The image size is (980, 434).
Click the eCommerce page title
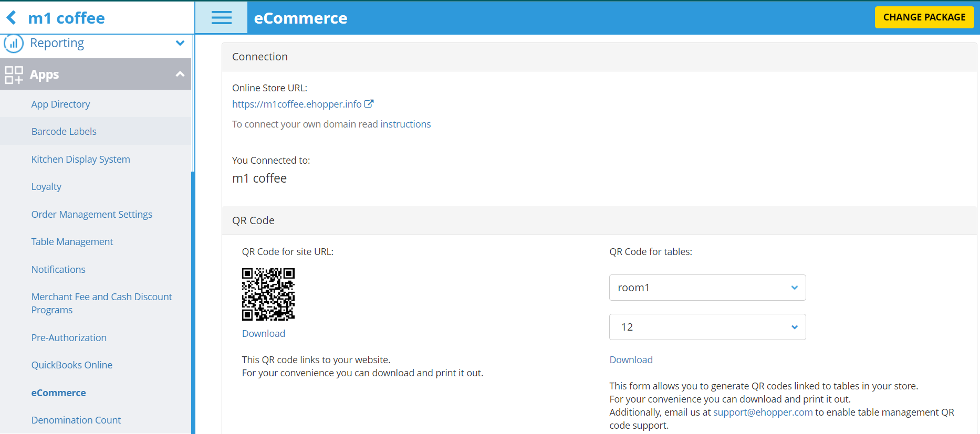coord(300,18)
